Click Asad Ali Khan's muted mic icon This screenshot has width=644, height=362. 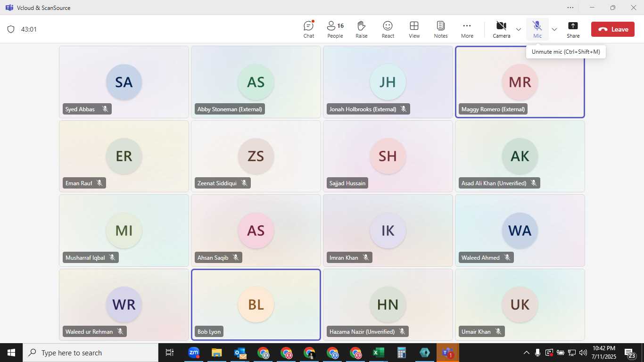(534, 183)
